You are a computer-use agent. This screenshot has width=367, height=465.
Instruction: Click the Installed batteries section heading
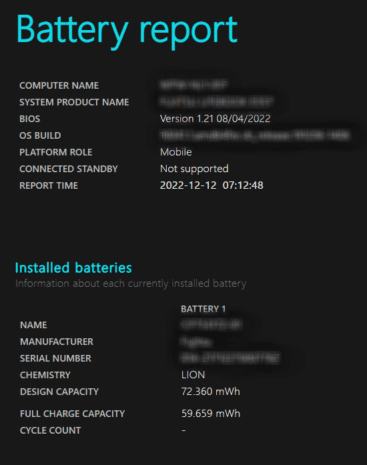click(73, 268)
